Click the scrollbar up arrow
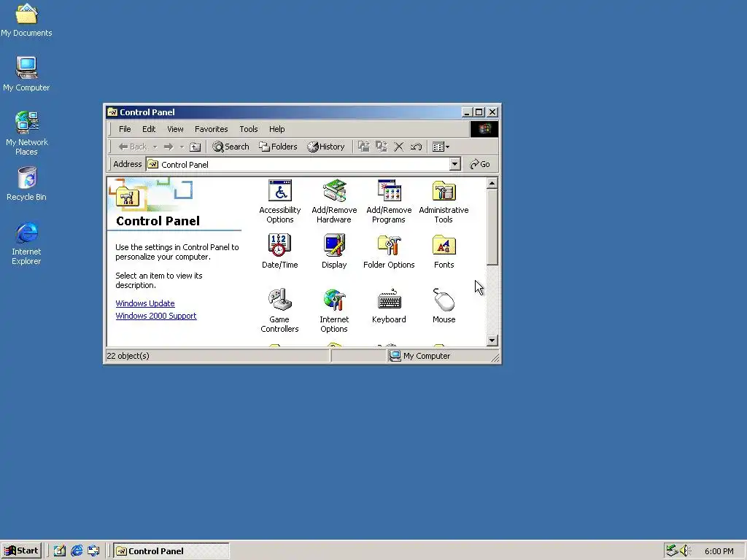Viewport: 747px width, 560px height. pyautogui.click(x=492, y=183)
